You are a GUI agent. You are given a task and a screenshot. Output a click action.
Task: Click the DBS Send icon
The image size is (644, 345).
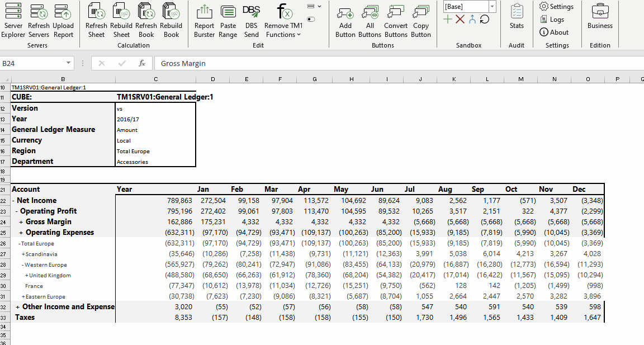tap(252, 20)
